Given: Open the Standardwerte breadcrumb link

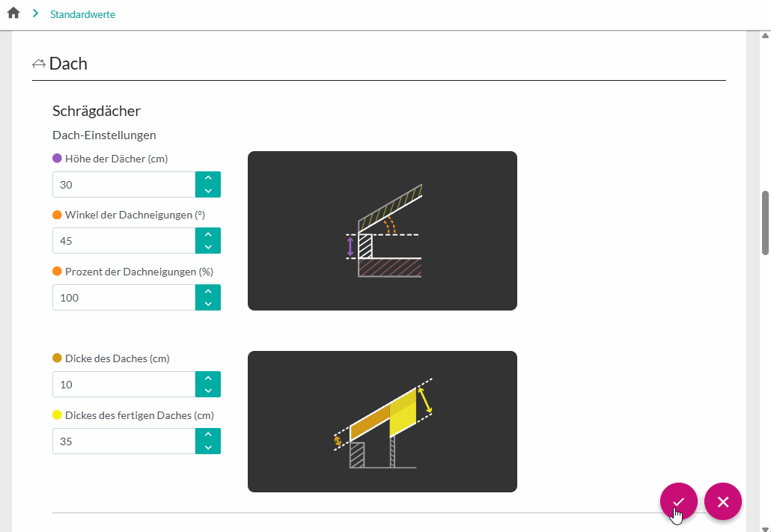Looking at the screenshot, I should (82, 14).
